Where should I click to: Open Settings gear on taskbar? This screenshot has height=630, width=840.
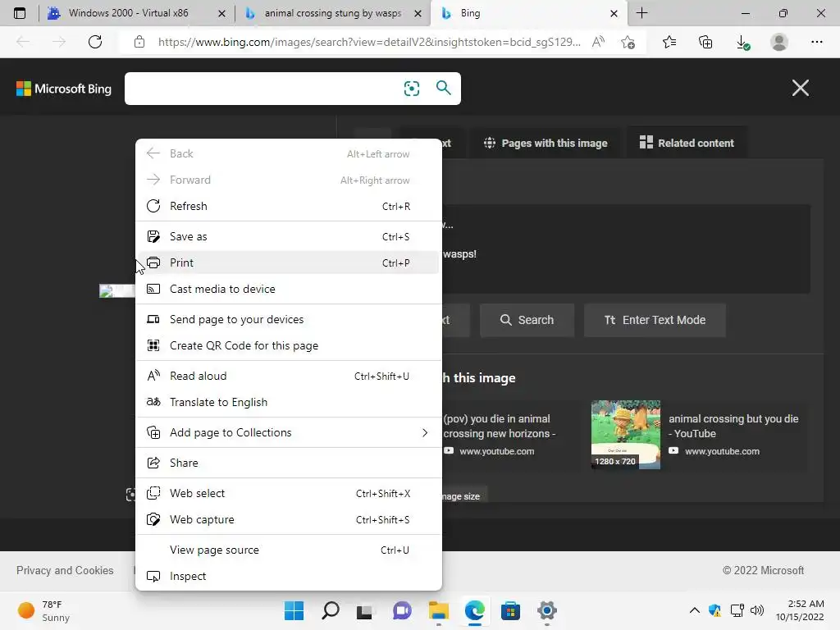click(547, 610)
